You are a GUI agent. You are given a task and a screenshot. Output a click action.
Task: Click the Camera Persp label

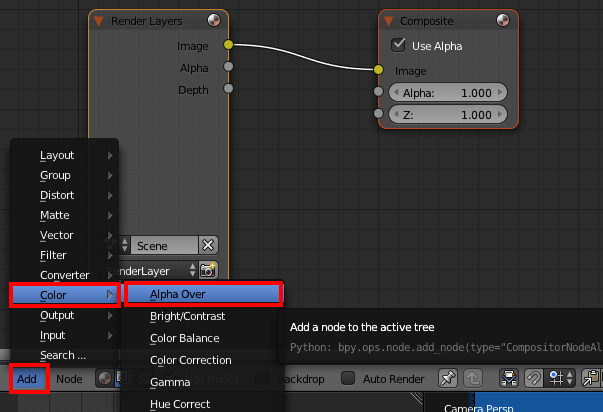478,408
